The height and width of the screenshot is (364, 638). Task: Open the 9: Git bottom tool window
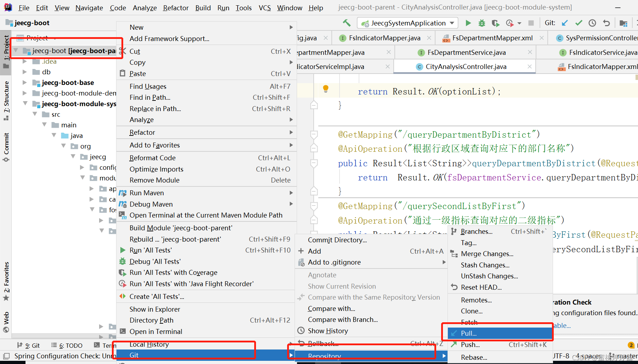click(28, 345)
